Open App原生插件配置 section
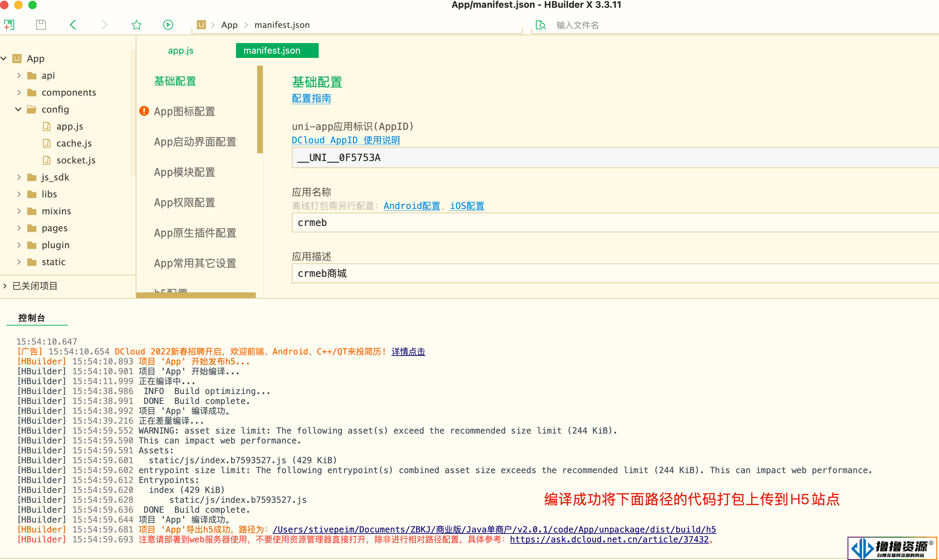The width and height of the screenshot is (939, 560). (195, 233)
